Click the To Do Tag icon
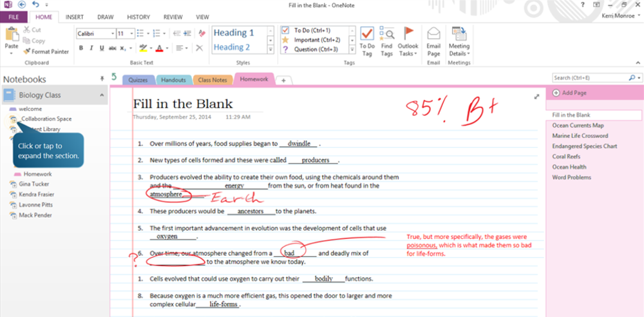This screenshot has width=644, height=317. click(367, 39)
